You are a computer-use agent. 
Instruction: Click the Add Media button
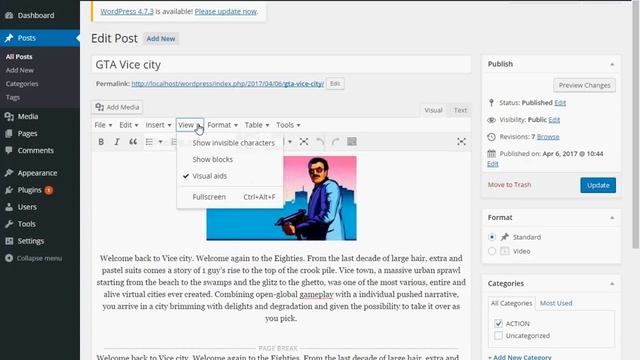tap(117, 107)
